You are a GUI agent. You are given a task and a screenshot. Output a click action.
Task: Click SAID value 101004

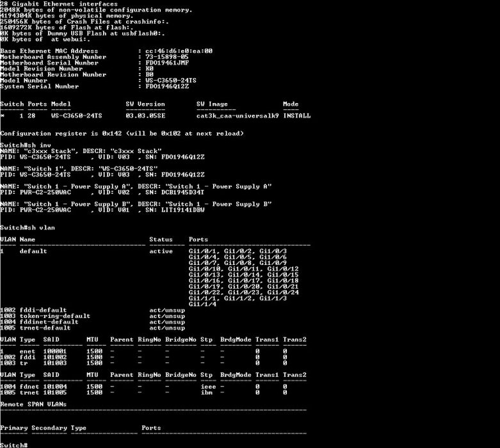coord(55,387)
